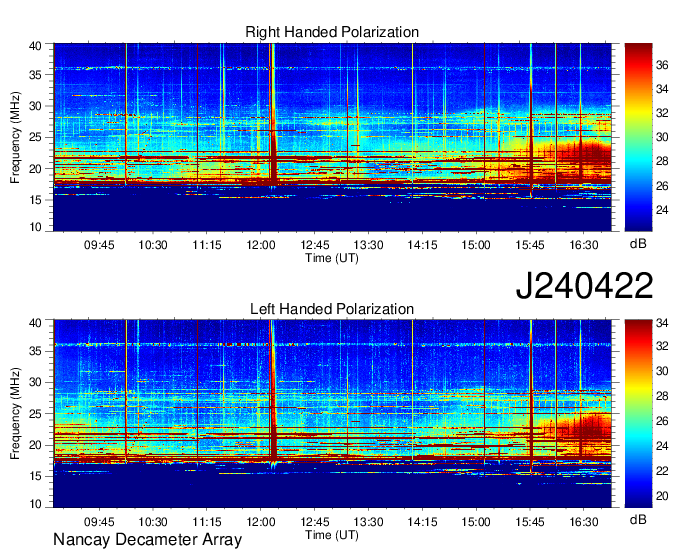Select the J240422 date label
This screenshot has width=680, height=552.
click(584, 286)
